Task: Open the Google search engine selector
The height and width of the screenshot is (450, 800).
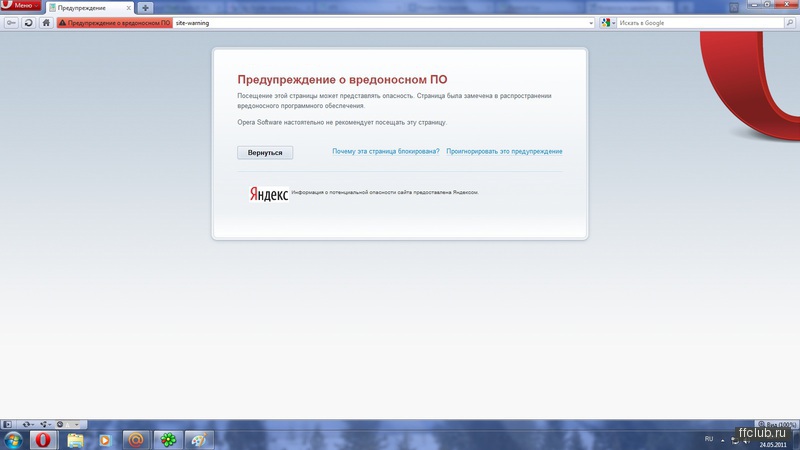Action: click(x=608, y=23)
